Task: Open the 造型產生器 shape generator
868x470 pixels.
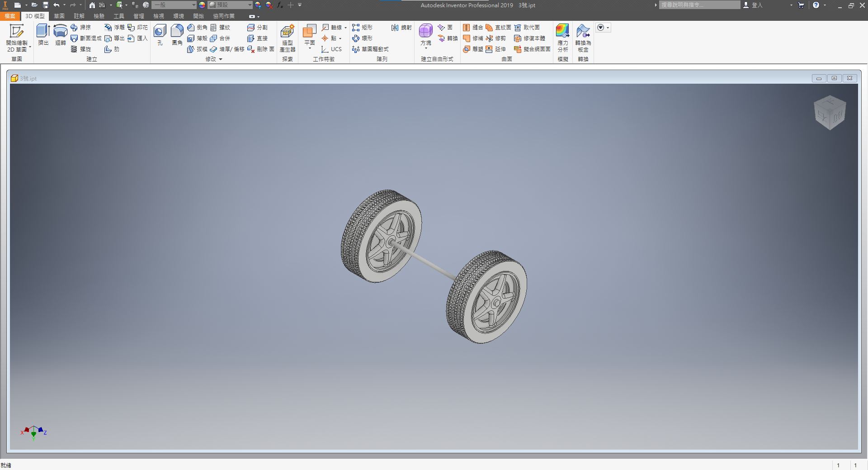Action: 288,38
